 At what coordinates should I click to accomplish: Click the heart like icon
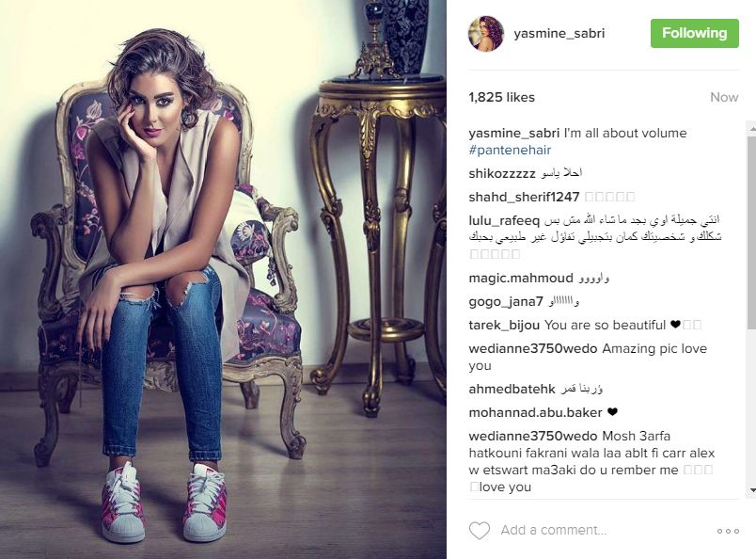[480, 531]
